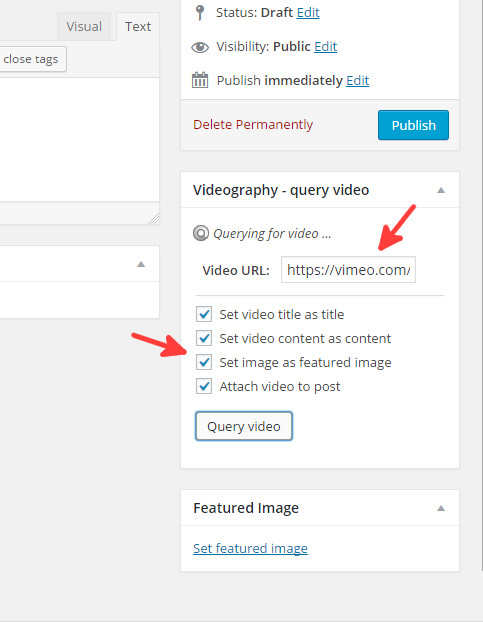Click the status pin icon
Screen dimensions: 483x622
(200, 12)
